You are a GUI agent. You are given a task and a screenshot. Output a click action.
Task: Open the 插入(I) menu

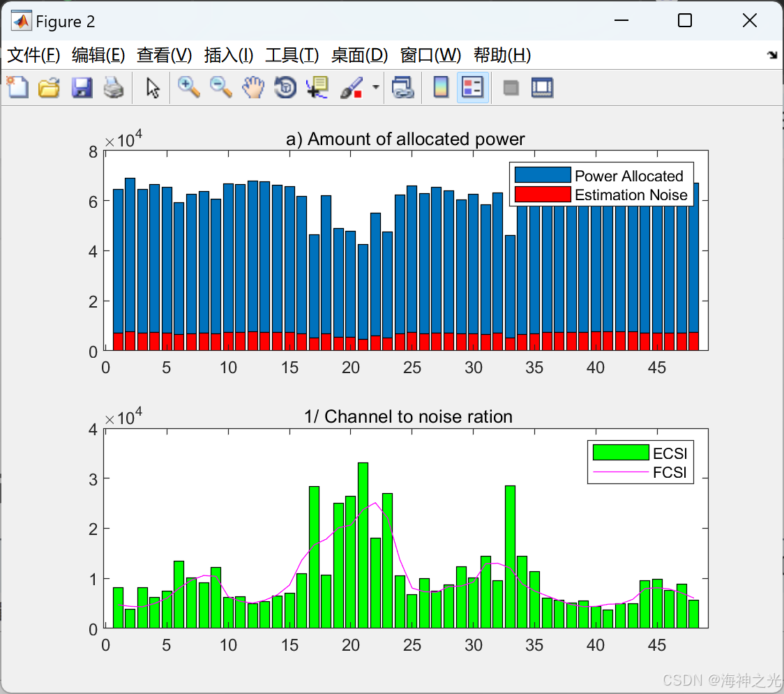click(x=229, y=55)
